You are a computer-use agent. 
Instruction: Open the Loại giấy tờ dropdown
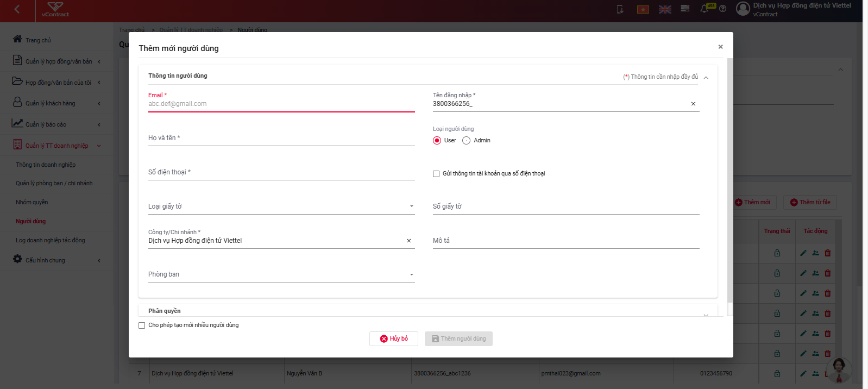tap(281, 206)
